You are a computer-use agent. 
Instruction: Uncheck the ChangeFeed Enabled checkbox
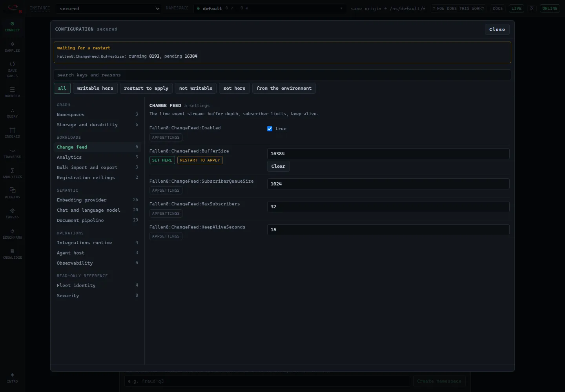[x=270, y=129]
